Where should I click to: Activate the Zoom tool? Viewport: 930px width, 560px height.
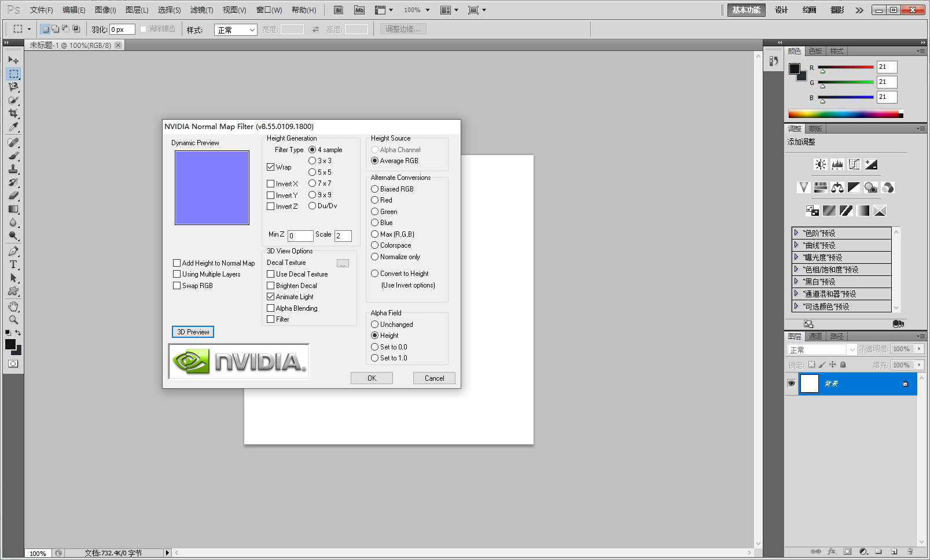pos(13,319)
